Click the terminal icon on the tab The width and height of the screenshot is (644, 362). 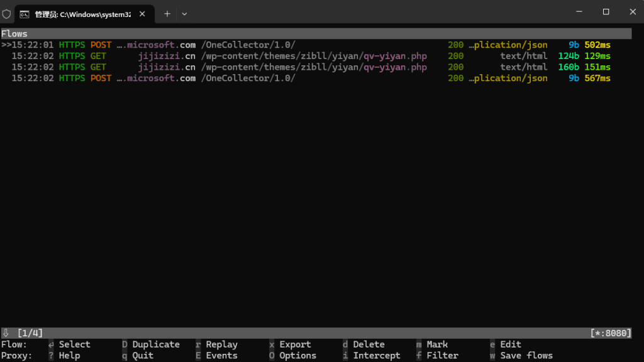[x=25, y=13]
